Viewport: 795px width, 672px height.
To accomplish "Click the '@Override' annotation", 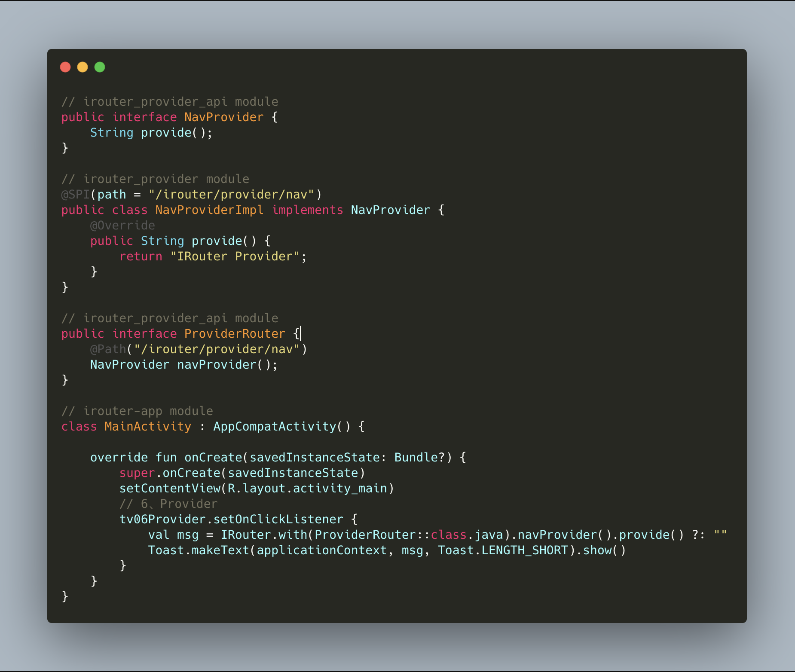I will [x=122, y=226].
